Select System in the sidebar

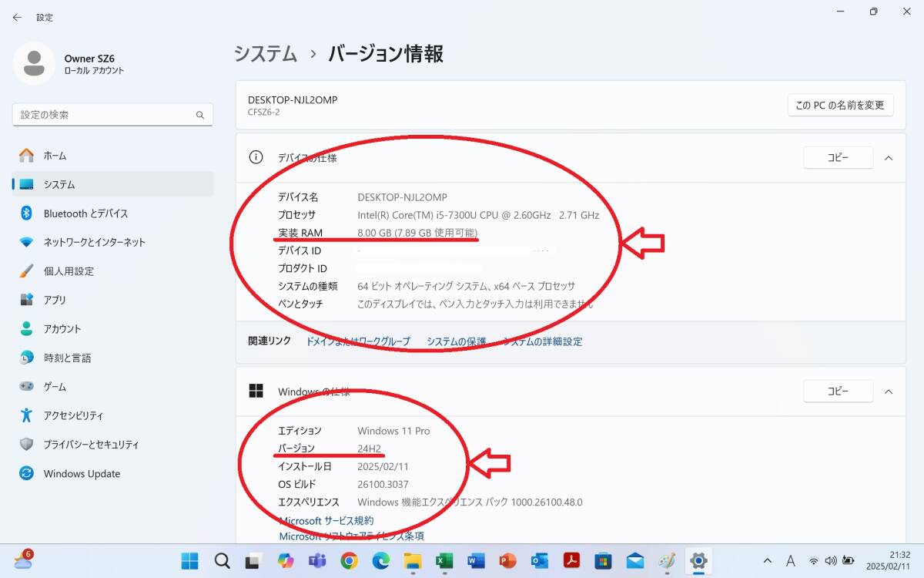tap(112, 184)
